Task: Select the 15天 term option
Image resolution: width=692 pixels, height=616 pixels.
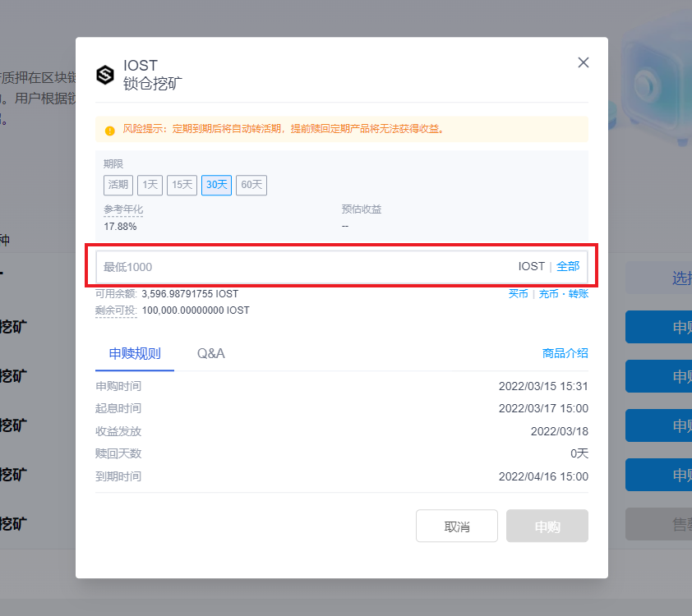Action: (x=182, y=185)
